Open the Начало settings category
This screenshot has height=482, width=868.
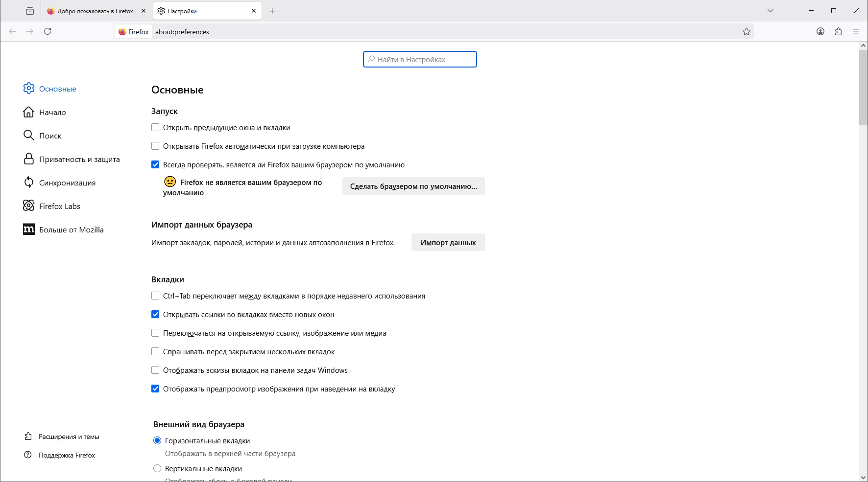coord(52,112)
